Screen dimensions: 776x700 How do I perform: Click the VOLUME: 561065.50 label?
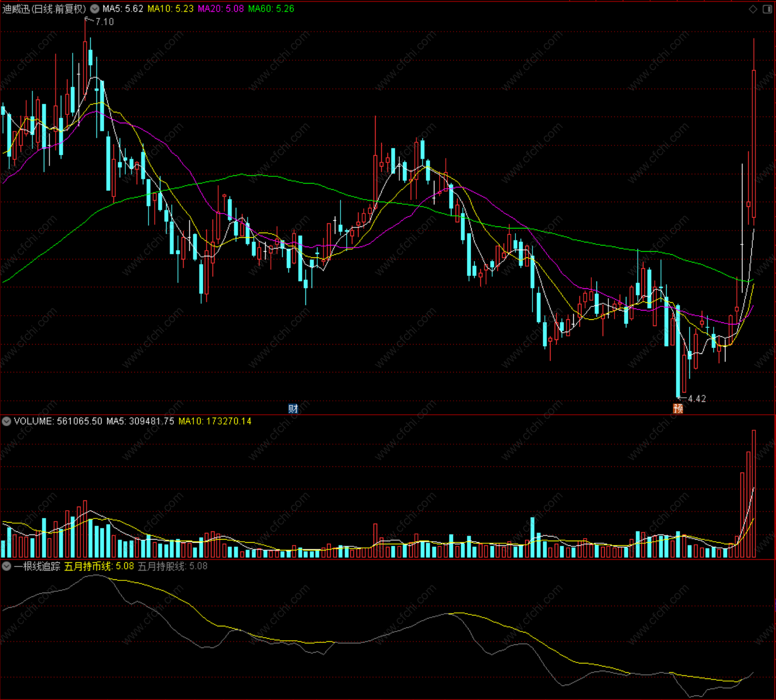pyautogui.click(x=58, y=421)
